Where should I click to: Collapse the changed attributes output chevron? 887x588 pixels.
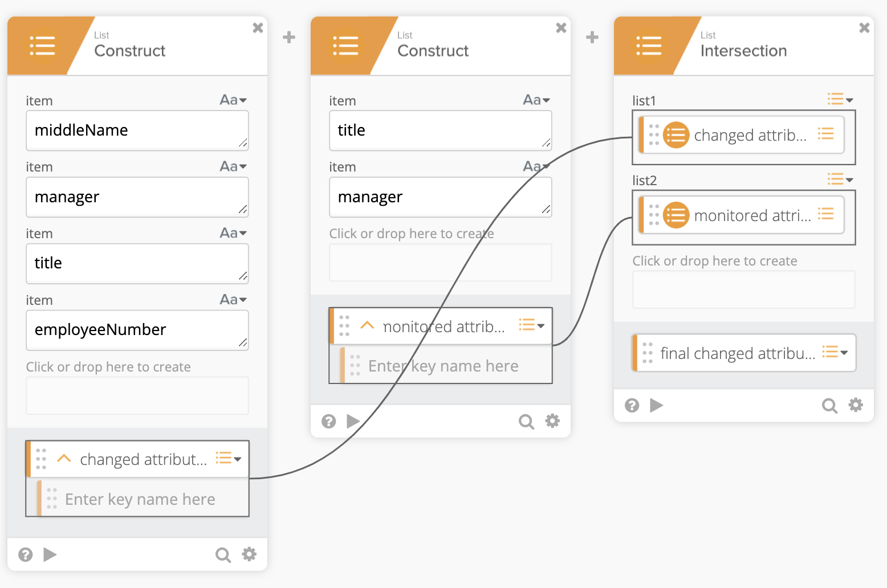tap(64, 459)
